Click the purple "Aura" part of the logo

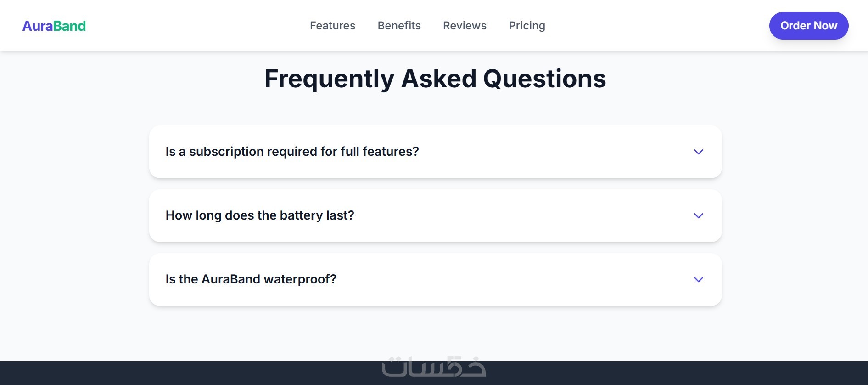pos(38,26)
